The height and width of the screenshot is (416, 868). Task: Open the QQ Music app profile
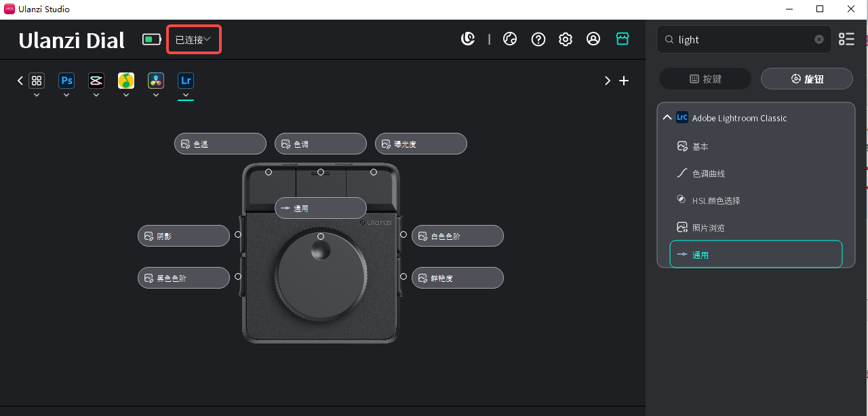click(x=125, y=80)
